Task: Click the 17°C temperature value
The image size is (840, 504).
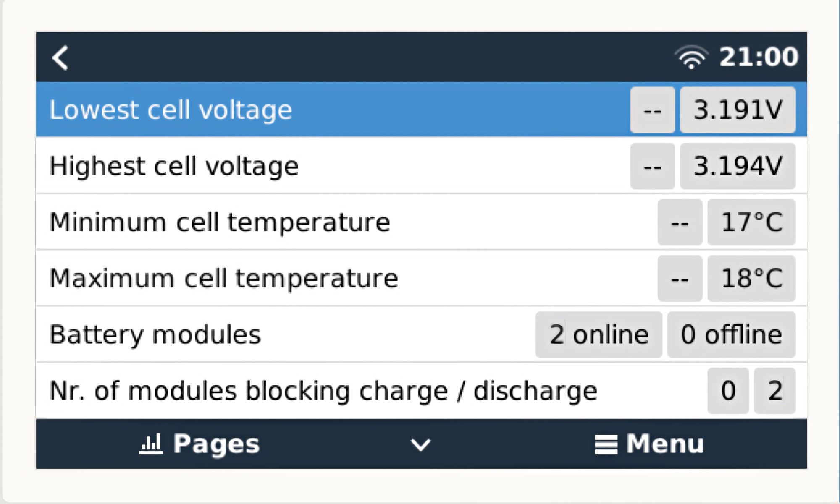Action: [x=751, y=222]
